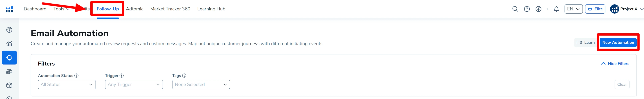
Task: Expand the All Status dropdown
Action: (x=67, y=85)
